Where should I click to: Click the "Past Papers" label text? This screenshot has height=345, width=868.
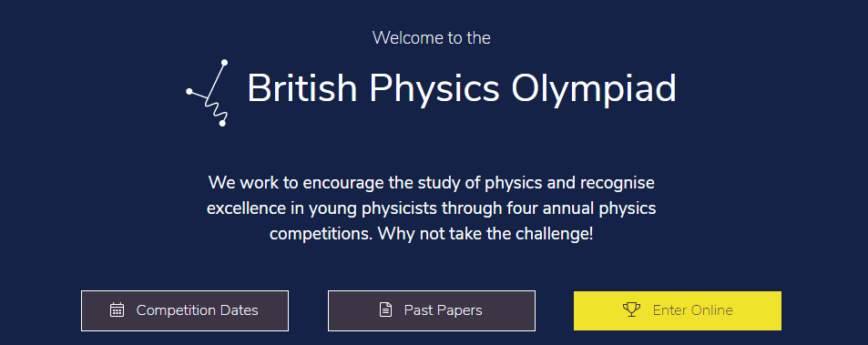tap(443, 310)
